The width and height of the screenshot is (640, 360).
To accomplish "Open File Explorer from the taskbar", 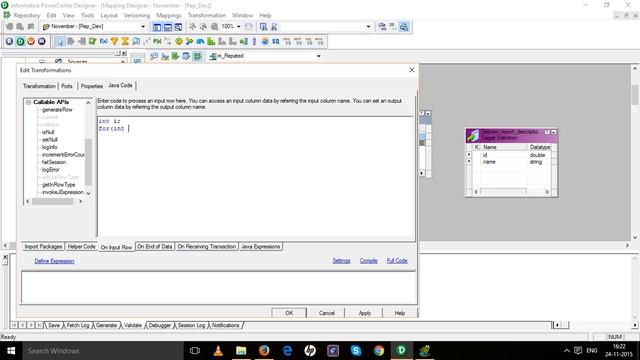I will (x=241, y=351).
